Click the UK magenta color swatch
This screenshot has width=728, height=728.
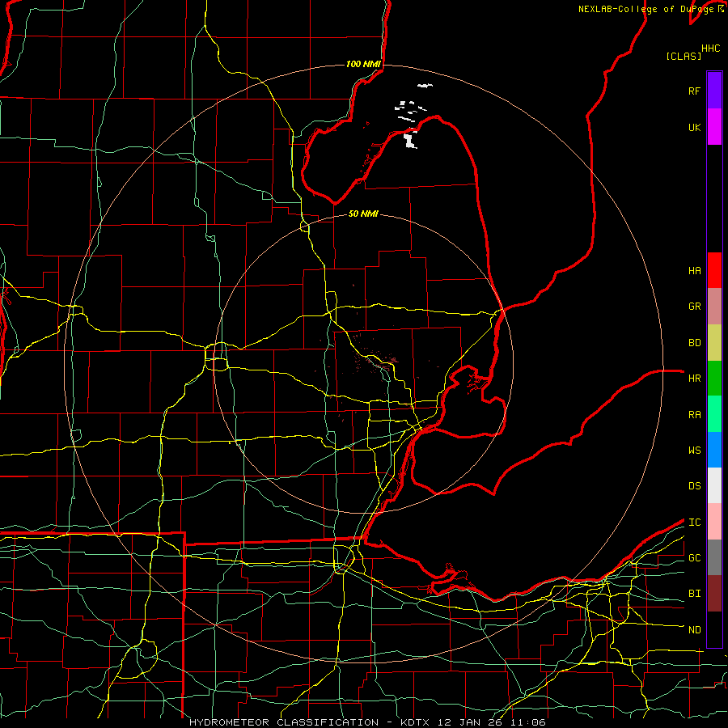pos(714,127)
